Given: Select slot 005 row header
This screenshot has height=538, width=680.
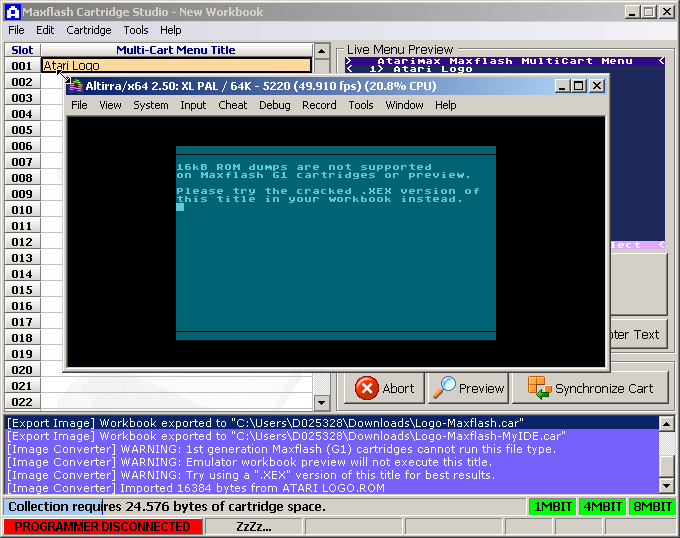Looking at the screenshot, I should (22, 130).
